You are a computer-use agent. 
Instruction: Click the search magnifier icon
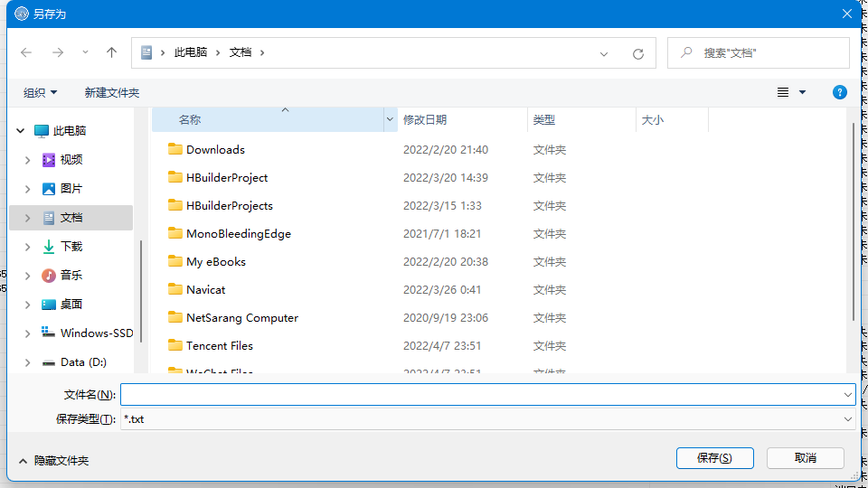coord(686,52)
